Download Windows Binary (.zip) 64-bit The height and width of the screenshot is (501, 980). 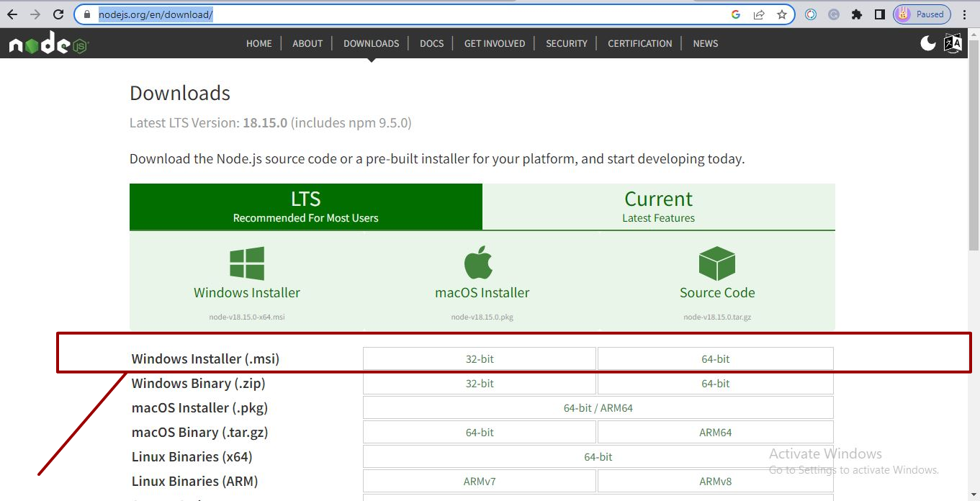(x=716, y=383)
